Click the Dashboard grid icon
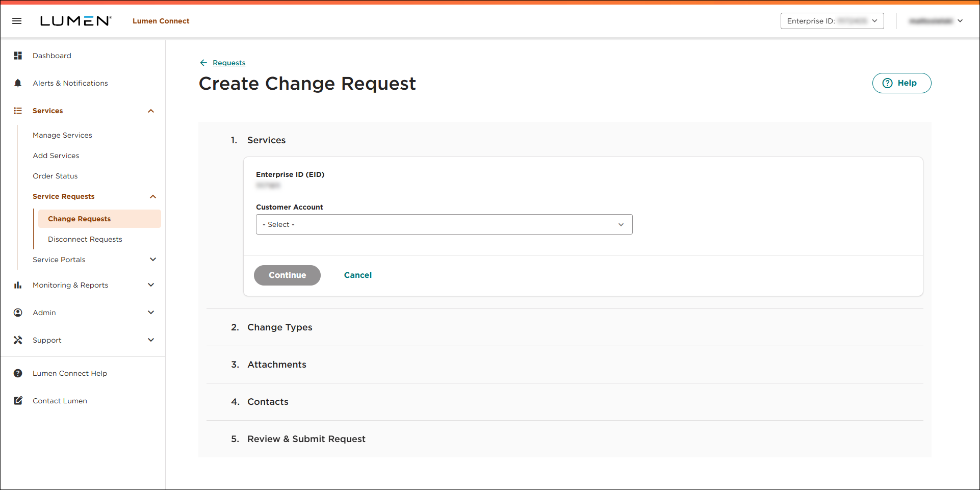Image resolution: width=980 pixels, height=490 pixels. coord(18,56)
